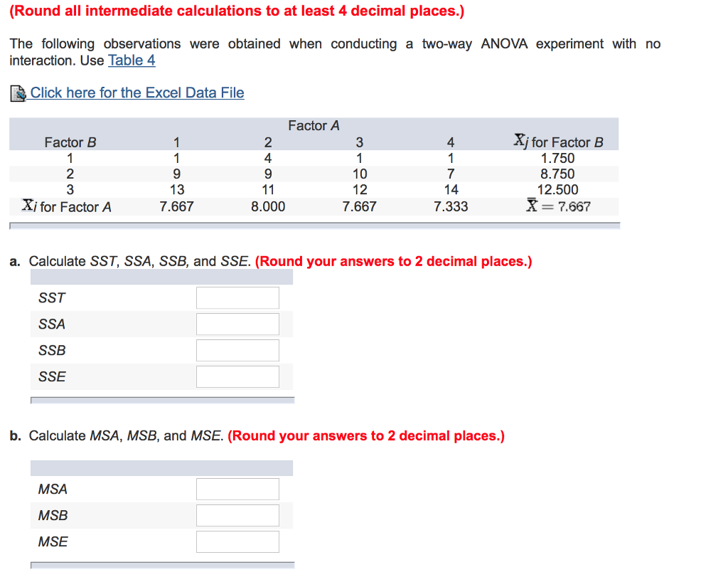Select the SSB answer field

click(237, 350)
